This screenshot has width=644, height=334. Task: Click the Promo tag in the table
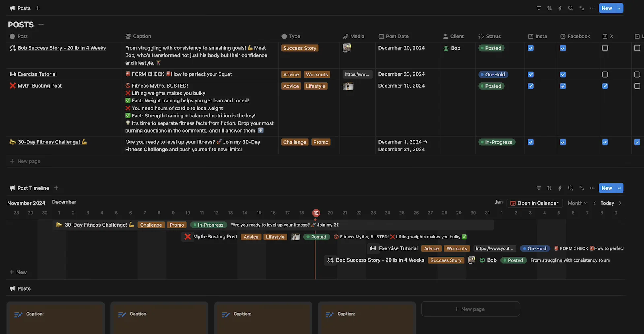[321, 142]
